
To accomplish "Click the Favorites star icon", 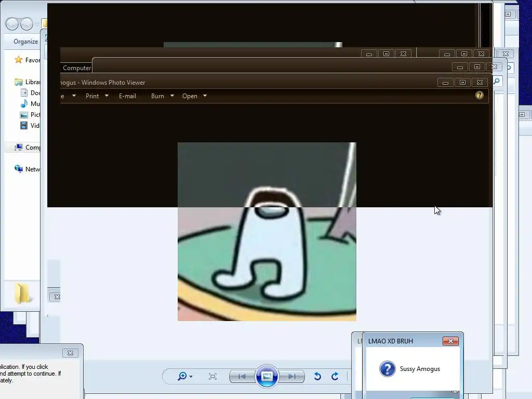I will tap(19, 60).
